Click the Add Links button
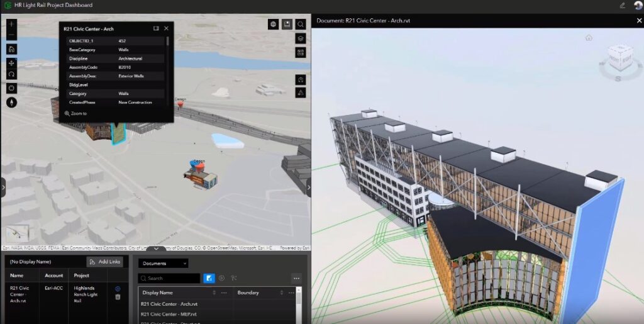This screenshot has height=324, width=644. click(x=105, y=262)
